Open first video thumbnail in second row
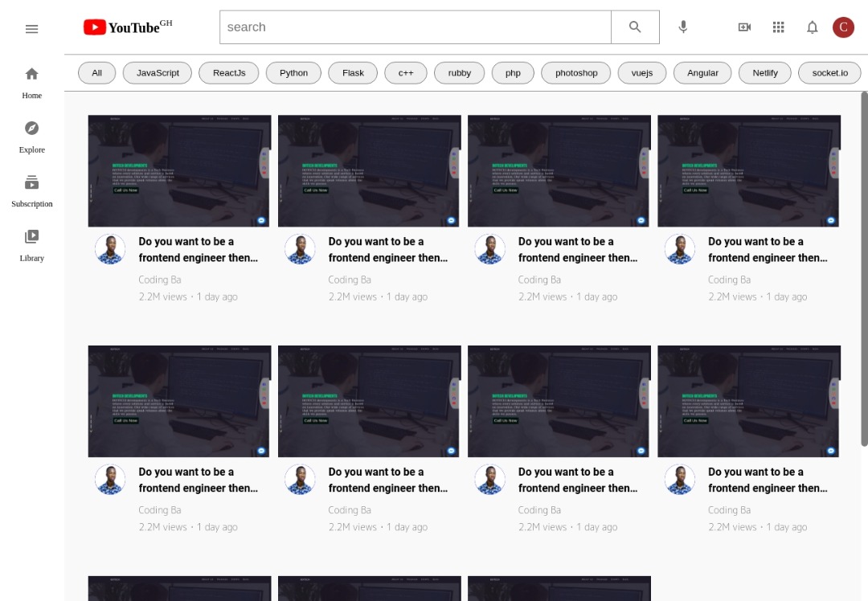 click(179, 401)
